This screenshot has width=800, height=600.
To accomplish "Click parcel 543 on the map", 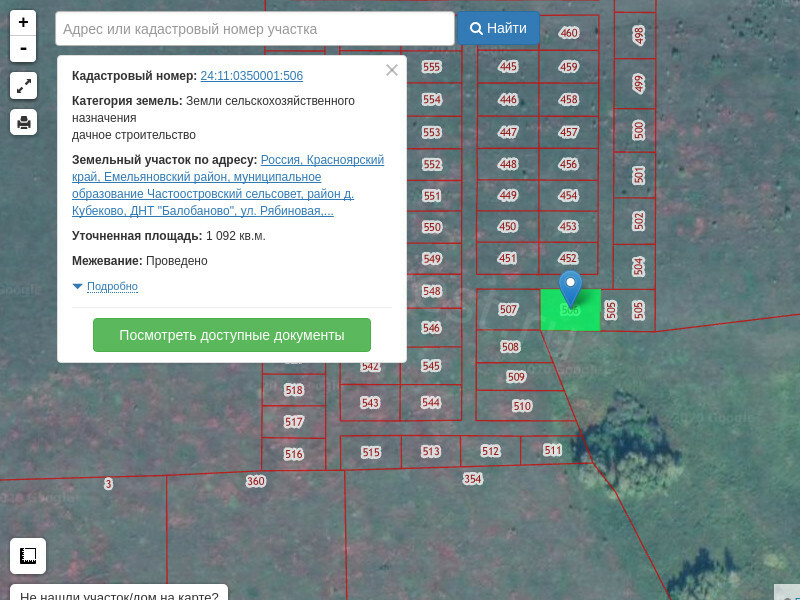I will coord(370,403).
